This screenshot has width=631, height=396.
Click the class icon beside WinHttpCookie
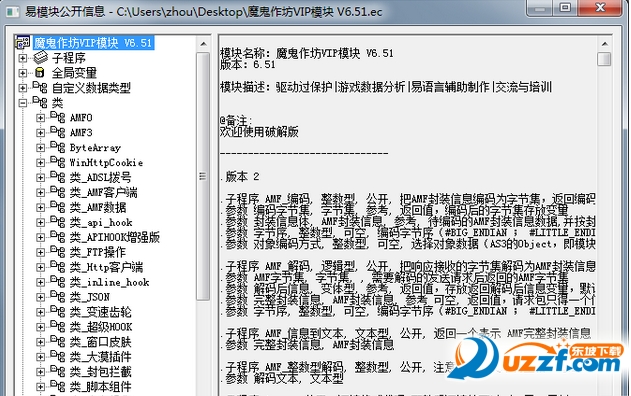[58, 162]
